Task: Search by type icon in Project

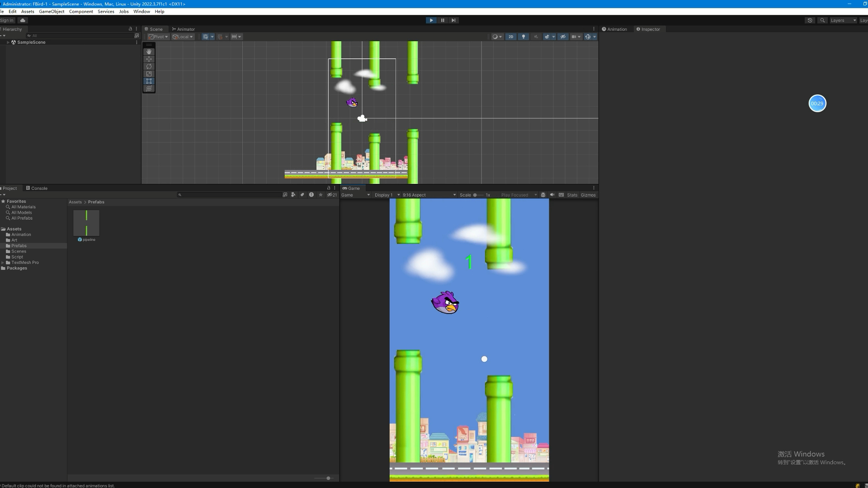Action: click(x=293, y=195)
